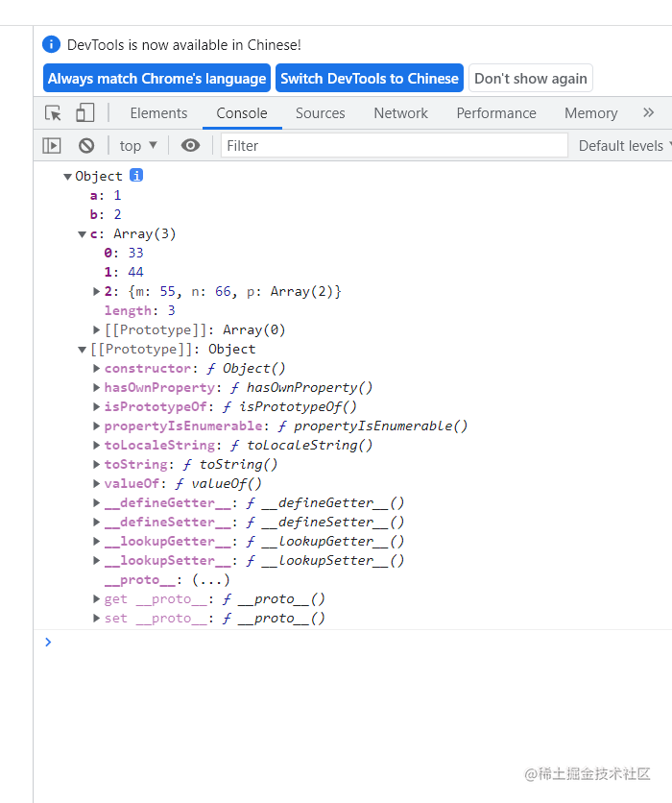Open the more tabs double-chevron
The image size is (672, 803).
click(648, 112)
